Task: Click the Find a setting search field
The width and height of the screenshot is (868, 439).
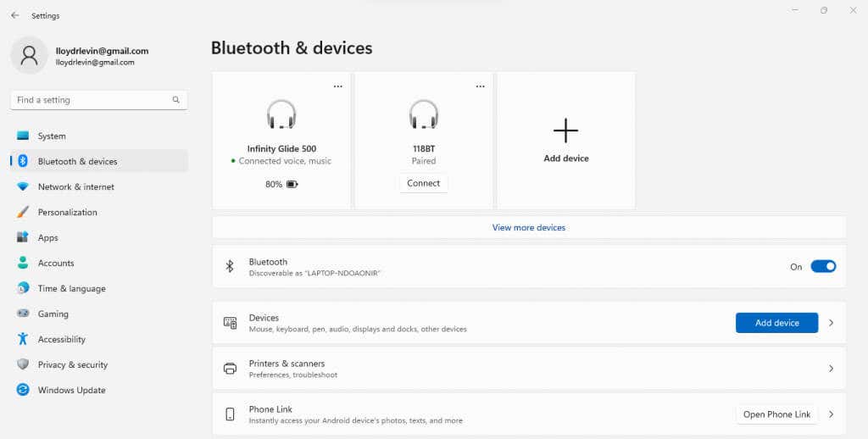Action: [98, 100]
